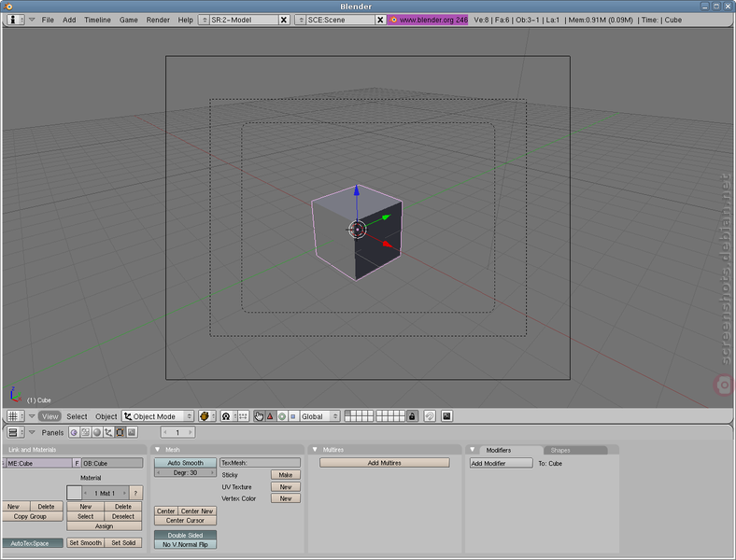
Task: Open the Render menu
Action: tap(158, 20)
